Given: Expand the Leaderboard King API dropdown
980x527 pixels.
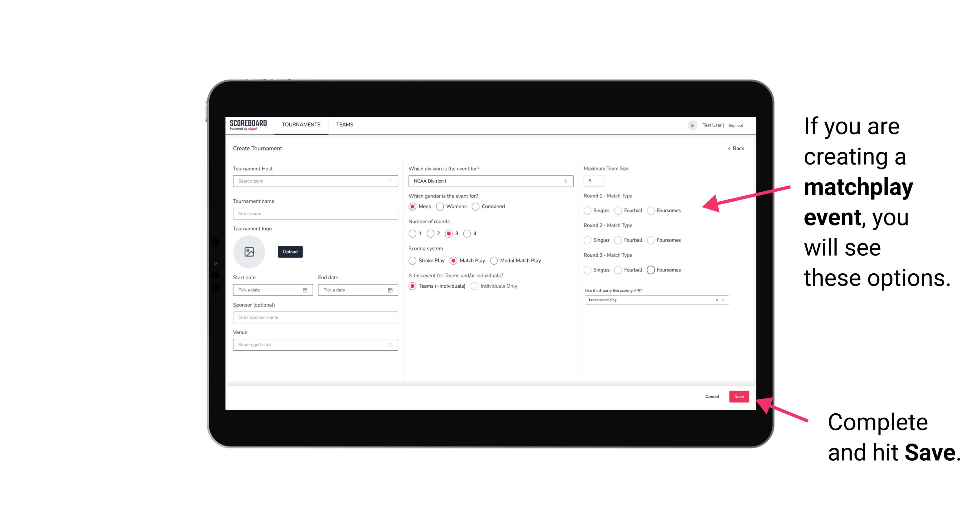Looking at the screenshot, I should click(x=724, y=299).
